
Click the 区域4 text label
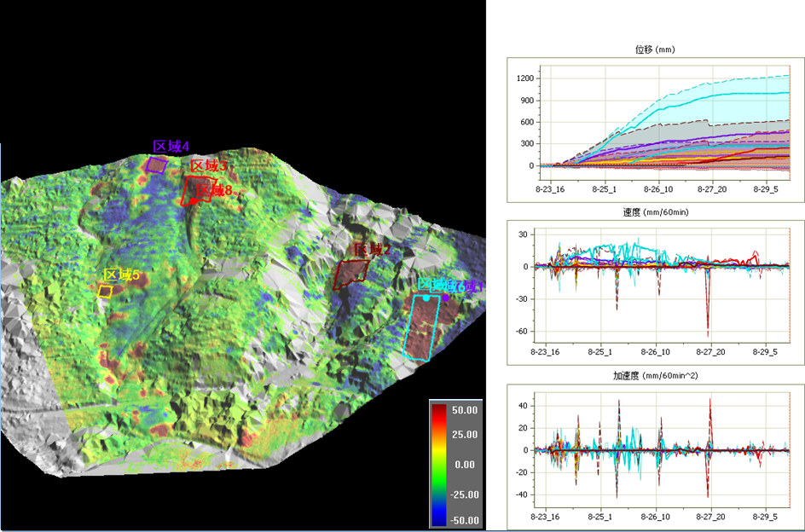171,147
